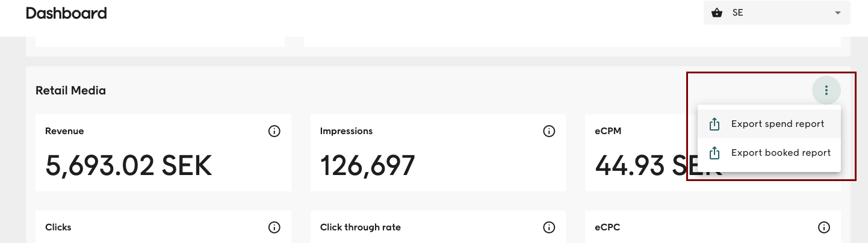This screenshot has width=868, height=243.
Task: Click the three-dot Retail Media menu icon
Action: coord(826,91)
